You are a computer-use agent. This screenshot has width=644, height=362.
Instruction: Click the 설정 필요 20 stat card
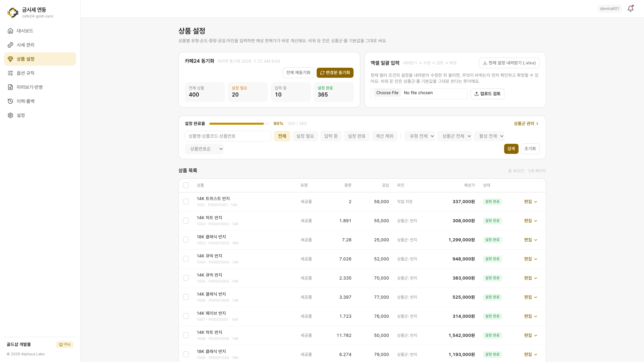point(248,92)
